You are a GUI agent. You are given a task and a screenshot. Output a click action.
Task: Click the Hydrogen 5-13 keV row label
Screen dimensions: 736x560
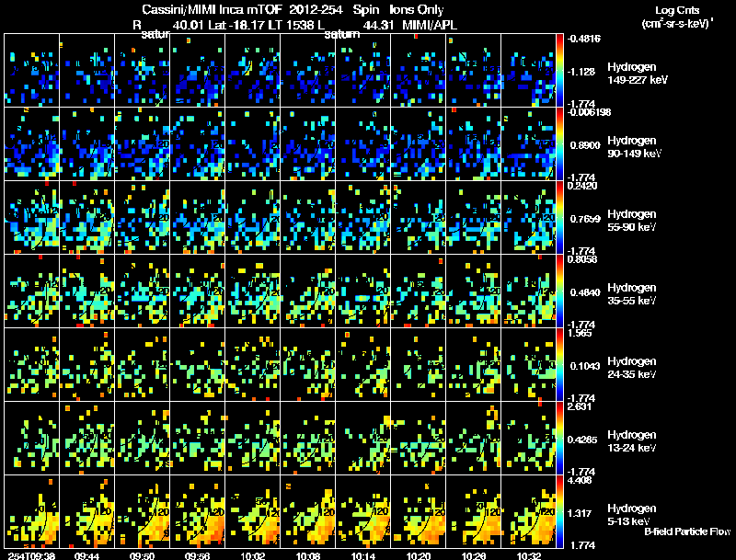click(632, 515)
